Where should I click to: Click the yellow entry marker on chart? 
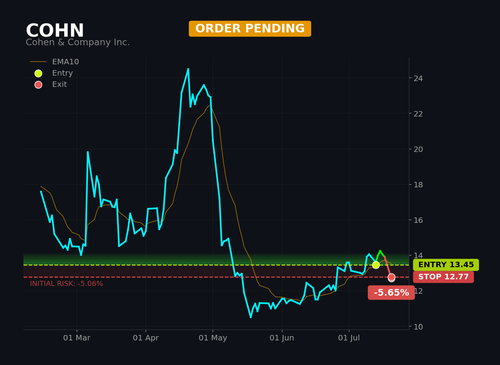click(376, 265)
